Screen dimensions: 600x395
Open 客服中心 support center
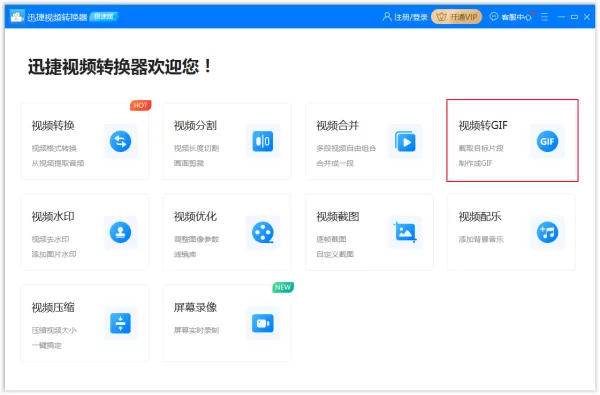point(517,17)
